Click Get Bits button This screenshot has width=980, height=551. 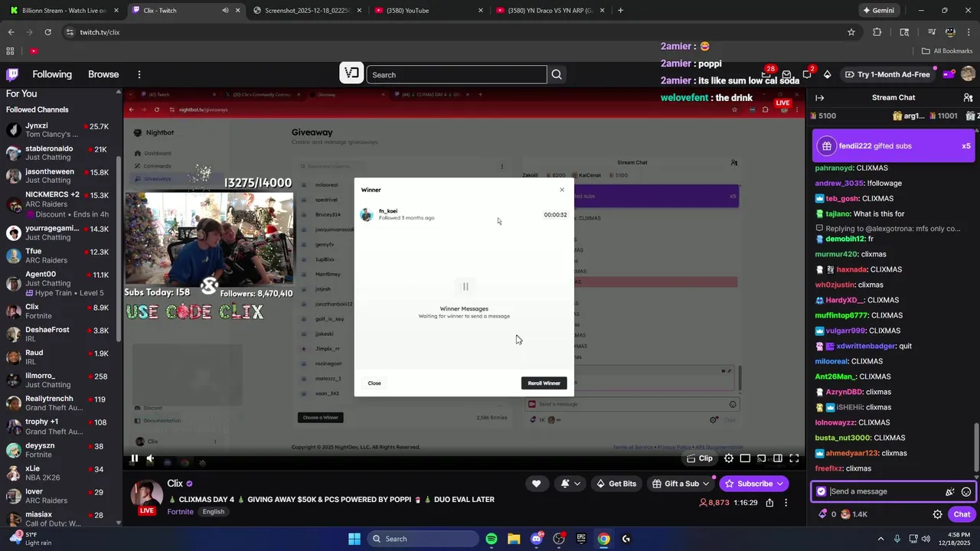pos(616,484)
